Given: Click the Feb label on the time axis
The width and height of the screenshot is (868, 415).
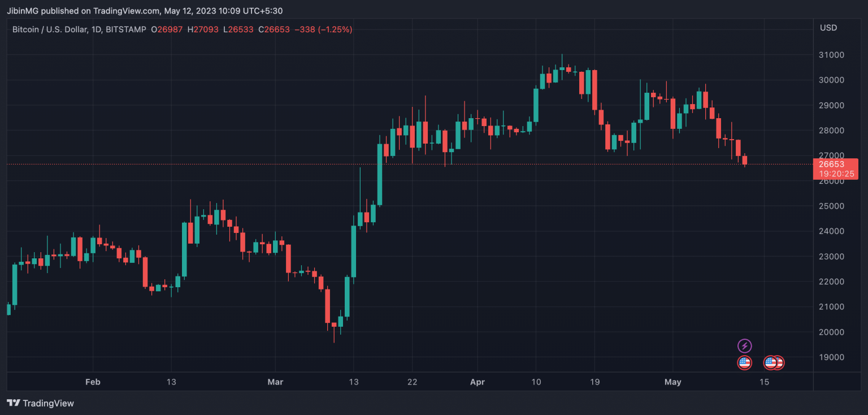Looking at the screenshot, I should coord(93,382).
